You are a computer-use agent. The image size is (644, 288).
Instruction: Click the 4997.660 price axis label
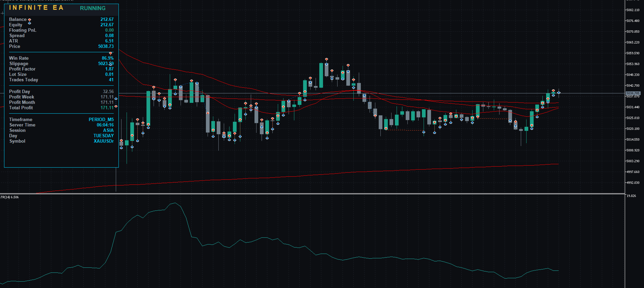pos(633,172)
